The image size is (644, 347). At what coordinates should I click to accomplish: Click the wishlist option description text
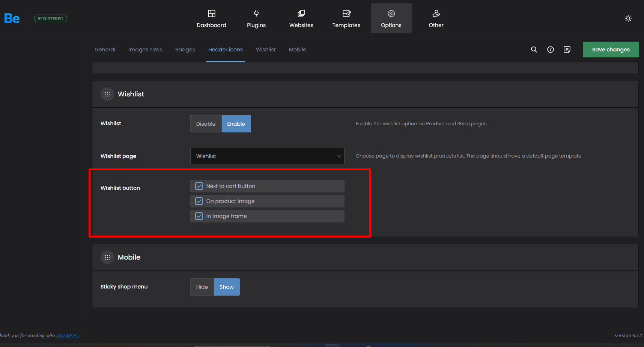[421, 123]
